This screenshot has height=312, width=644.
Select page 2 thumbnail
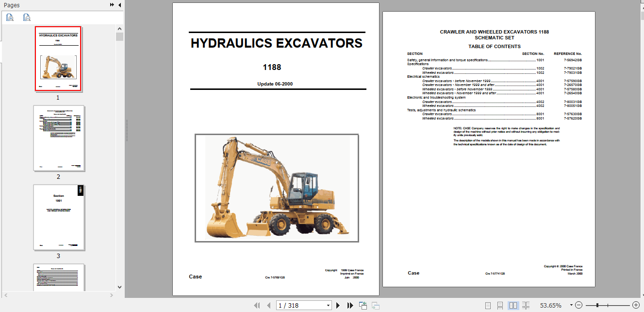pos(59,139)
